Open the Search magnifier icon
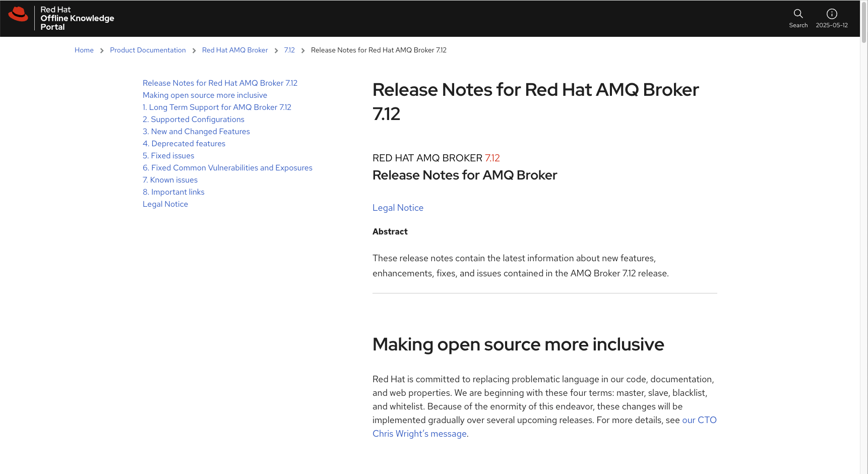This screenshot has height=474, width=868. (x=798, y=14)
